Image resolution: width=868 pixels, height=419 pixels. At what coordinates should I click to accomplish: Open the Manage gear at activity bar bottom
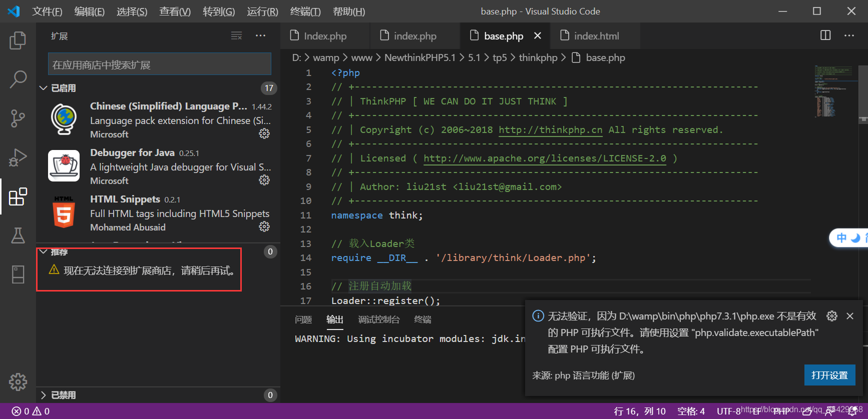(x=18, y=382)
